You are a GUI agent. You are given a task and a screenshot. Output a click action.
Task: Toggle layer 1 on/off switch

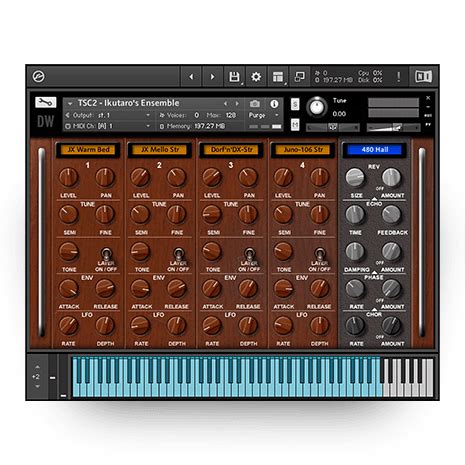tap(106, 255)
